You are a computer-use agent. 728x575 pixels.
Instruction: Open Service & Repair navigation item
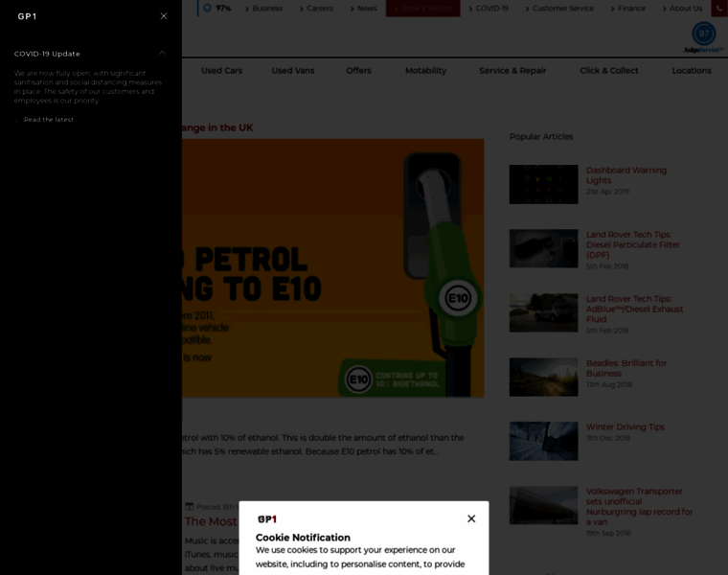(x=512, y=71)
